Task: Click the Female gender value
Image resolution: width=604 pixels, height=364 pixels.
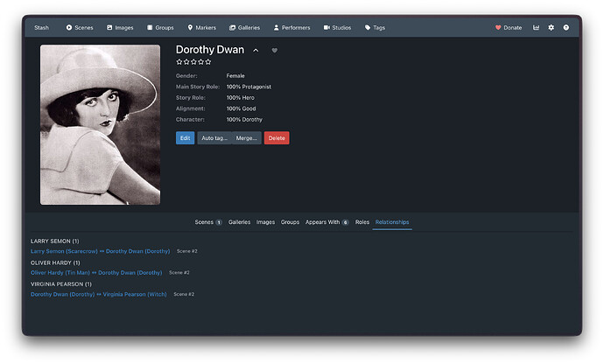Action: (x=235, y=76)
